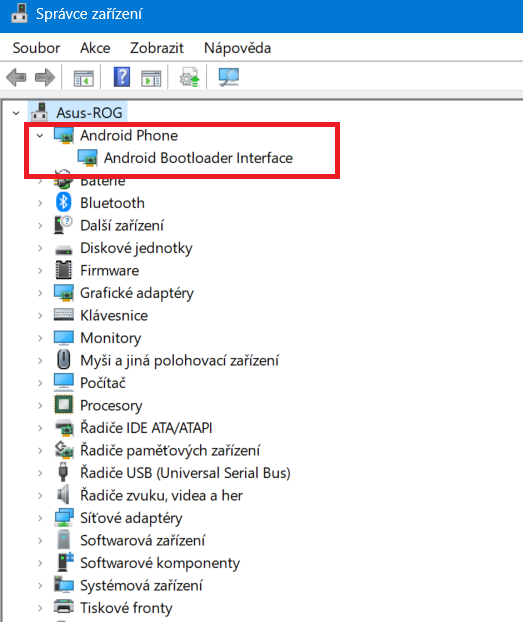
Task: Open Help via blue question mark icon
Action: pos(122,77)
